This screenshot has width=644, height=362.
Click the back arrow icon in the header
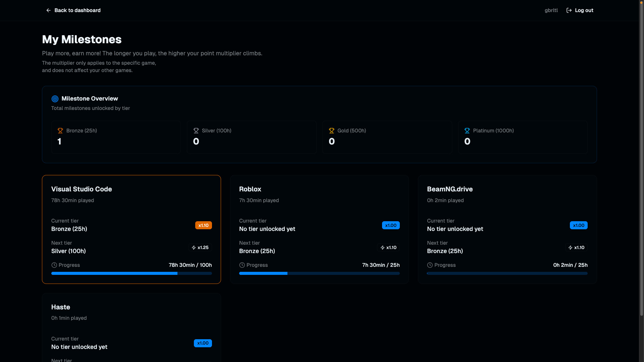click(48, 10)
